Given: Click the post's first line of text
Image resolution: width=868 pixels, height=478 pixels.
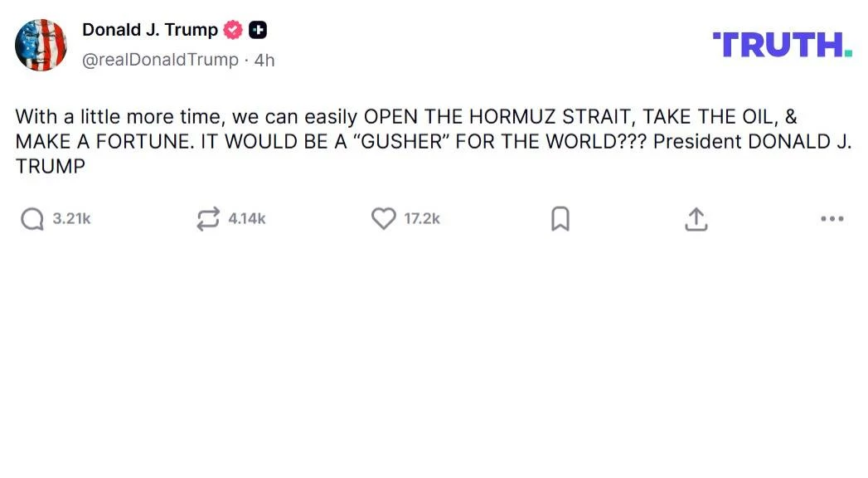Looking at the screenshot, I should [x=406, y=116].
